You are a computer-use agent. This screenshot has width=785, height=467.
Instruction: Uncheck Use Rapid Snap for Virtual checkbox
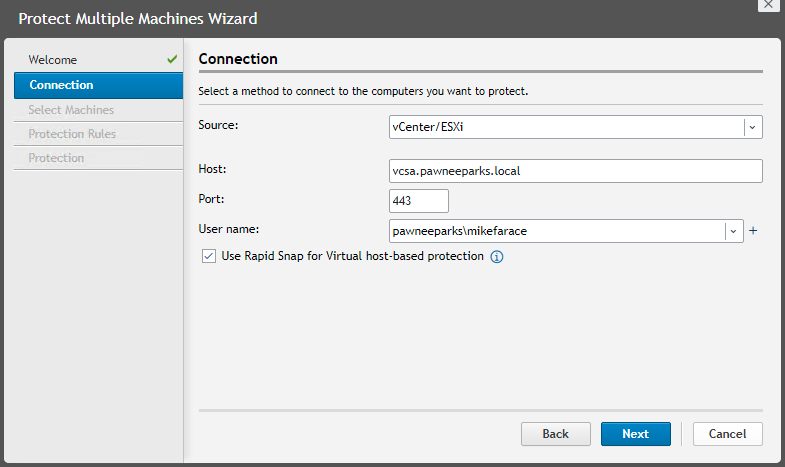tap(209, 256)
